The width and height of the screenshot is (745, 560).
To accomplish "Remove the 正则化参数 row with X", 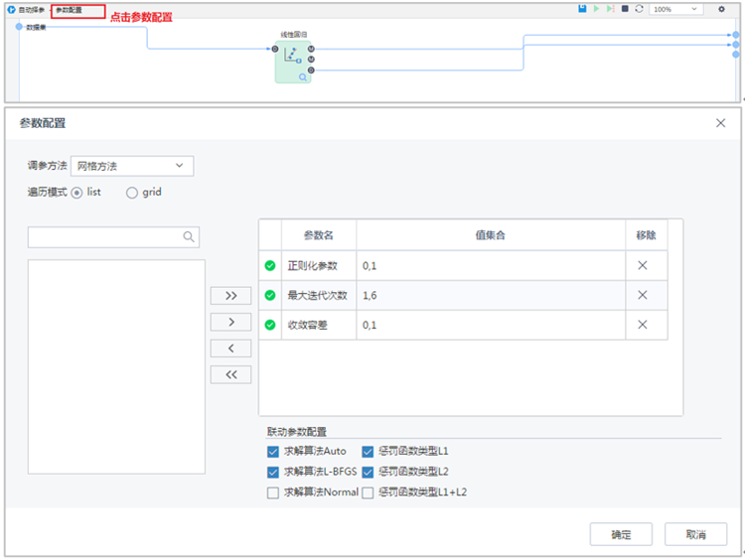I will [x=643, y=265].
